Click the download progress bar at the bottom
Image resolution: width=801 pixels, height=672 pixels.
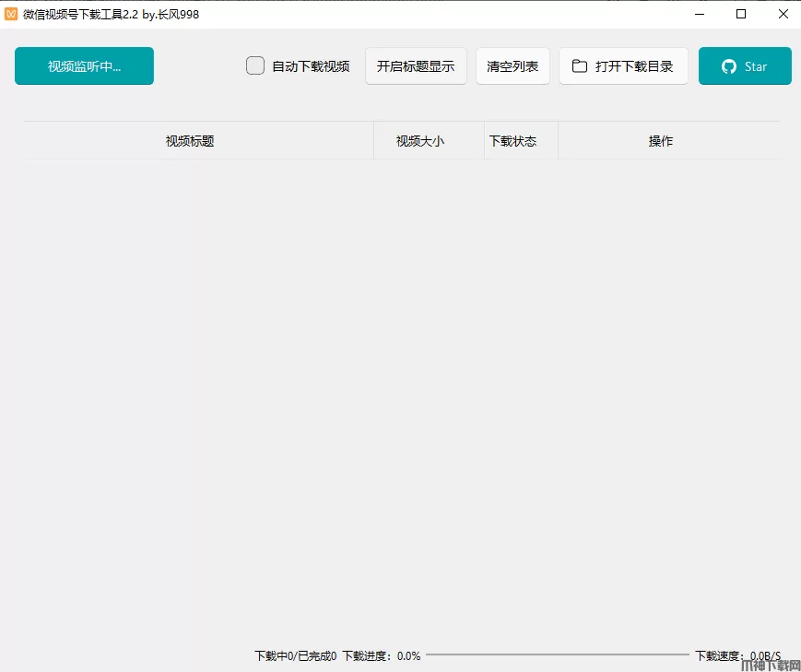(x=557, y=655)
